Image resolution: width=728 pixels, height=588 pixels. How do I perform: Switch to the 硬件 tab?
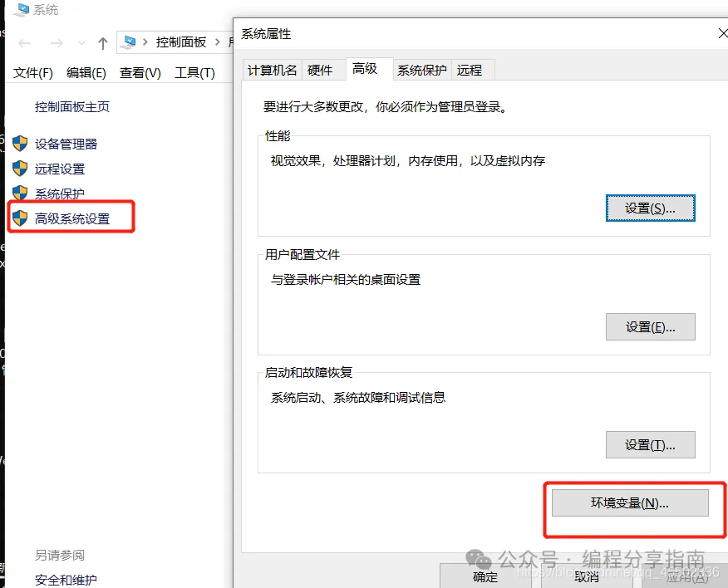click(323, 70)
